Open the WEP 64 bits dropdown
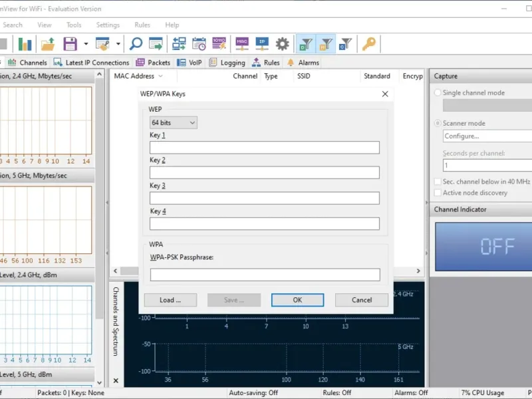Screen dimensions: 532x399 coord(174,123)
